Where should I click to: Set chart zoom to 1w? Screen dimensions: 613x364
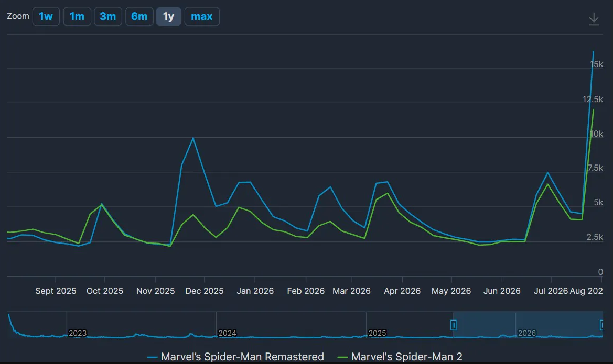(46, 16)
